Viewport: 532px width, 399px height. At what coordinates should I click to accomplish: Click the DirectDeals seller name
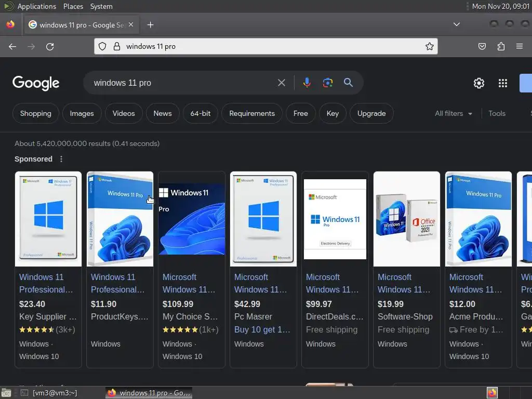pos(335,316)
